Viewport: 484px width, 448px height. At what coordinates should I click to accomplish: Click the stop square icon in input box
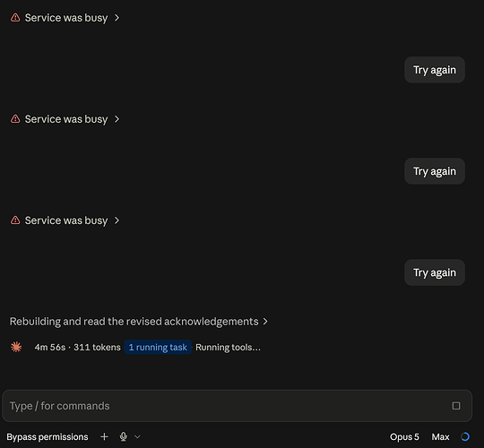pos(456,406)
